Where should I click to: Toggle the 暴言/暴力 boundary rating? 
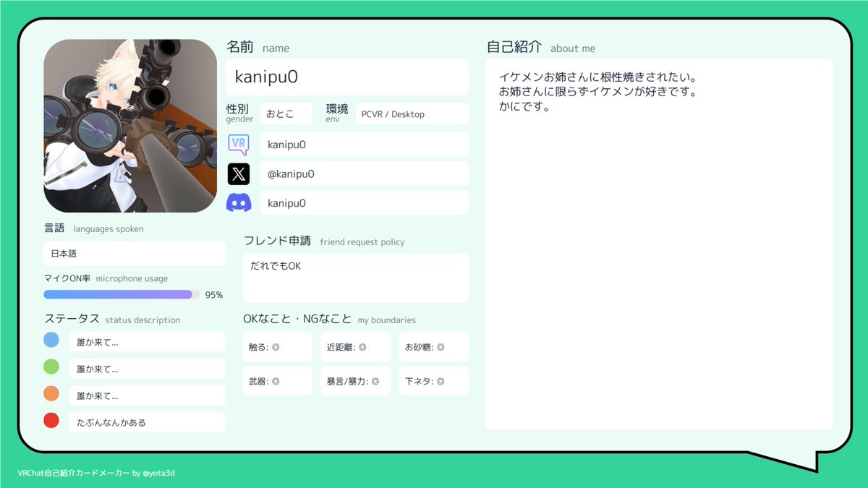356,380
